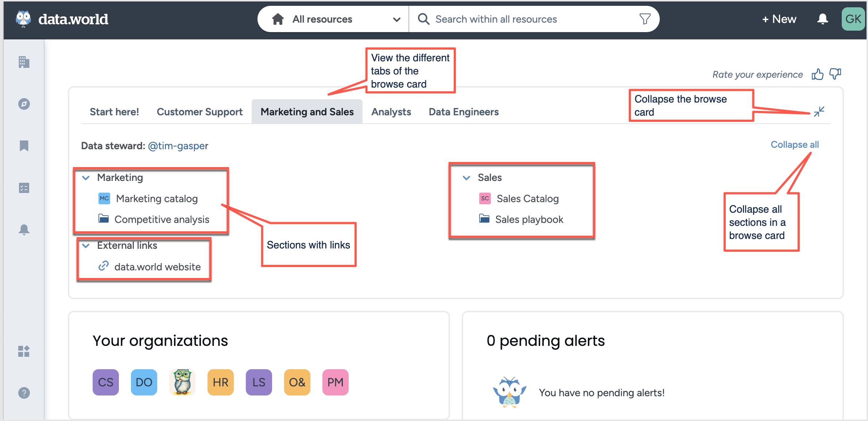Click the bell notifications sidebar icon
Viewport: 868px width, 421px height.
[23, 229]
